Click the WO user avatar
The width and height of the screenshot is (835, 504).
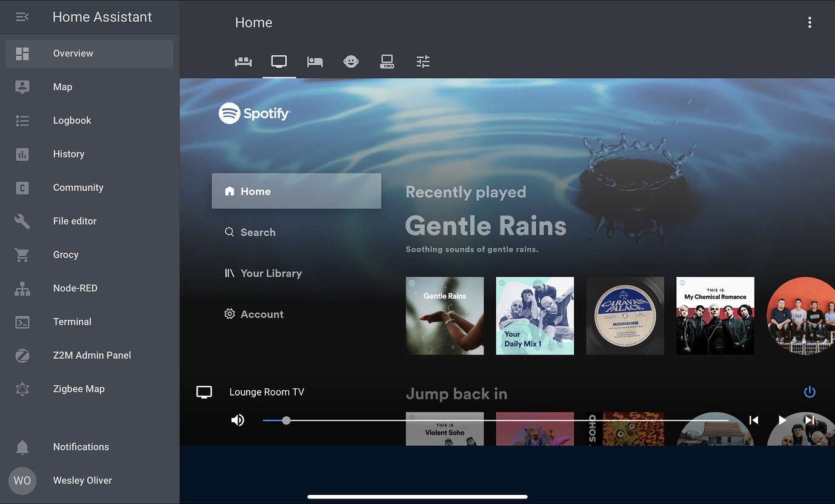[x=22, y=480]
